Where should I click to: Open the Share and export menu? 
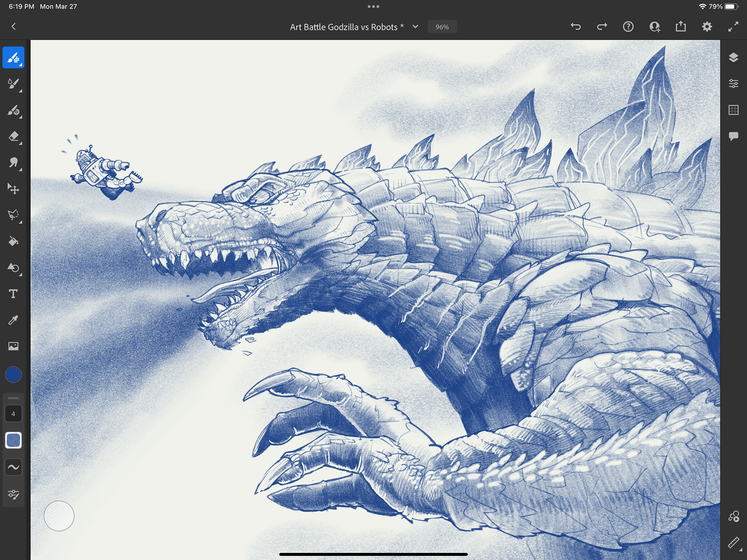point(681,26)
